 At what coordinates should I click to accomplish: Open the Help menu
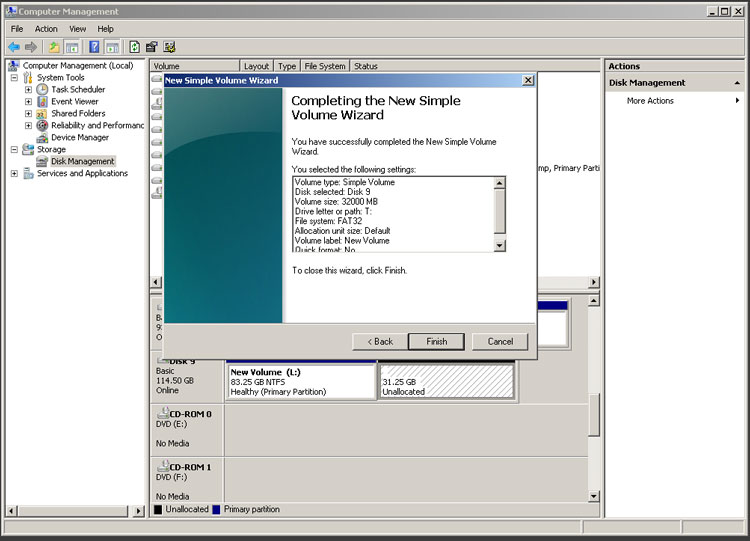[x=105, y=29]
